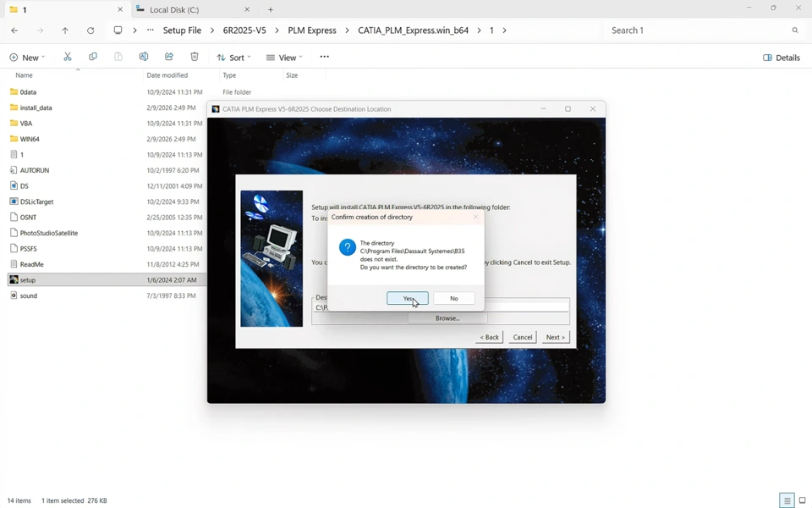The height and width of the screenshot is (508, 812).
Task: Navigate to CATIA_PLM_Express.win_b64 breadcrumb
Action: point(414,30)
